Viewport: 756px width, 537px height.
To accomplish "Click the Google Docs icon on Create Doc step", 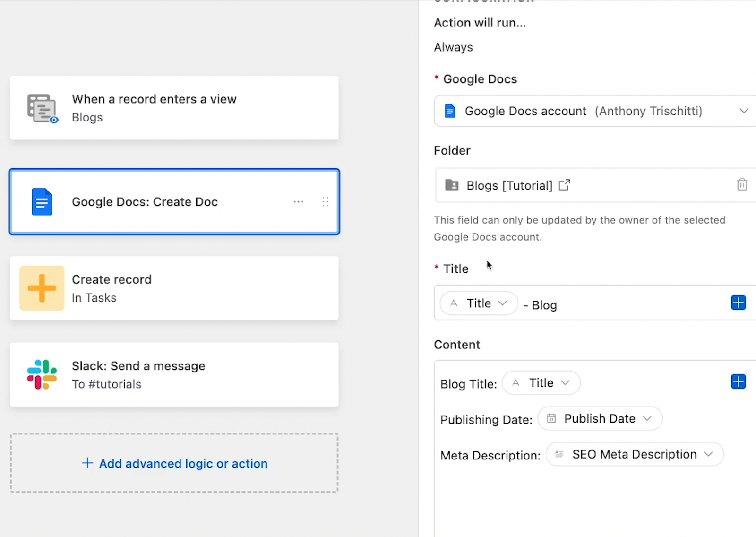I will pyautogui.click(x=42, y=202).
